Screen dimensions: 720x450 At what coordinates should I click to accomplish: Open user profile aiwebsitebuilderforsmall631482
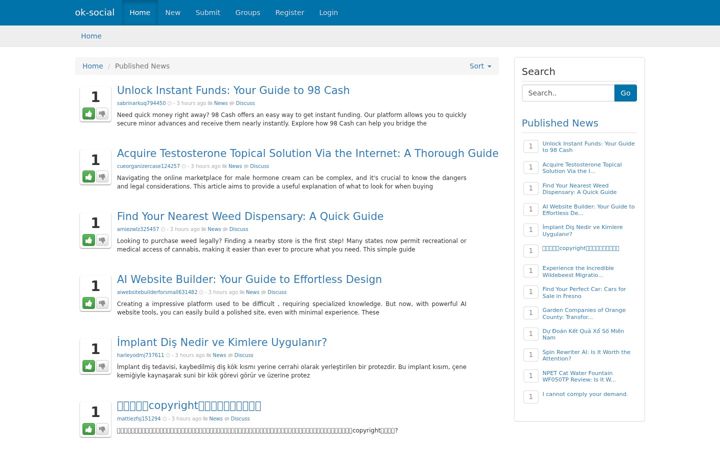(x=157, y=292)
